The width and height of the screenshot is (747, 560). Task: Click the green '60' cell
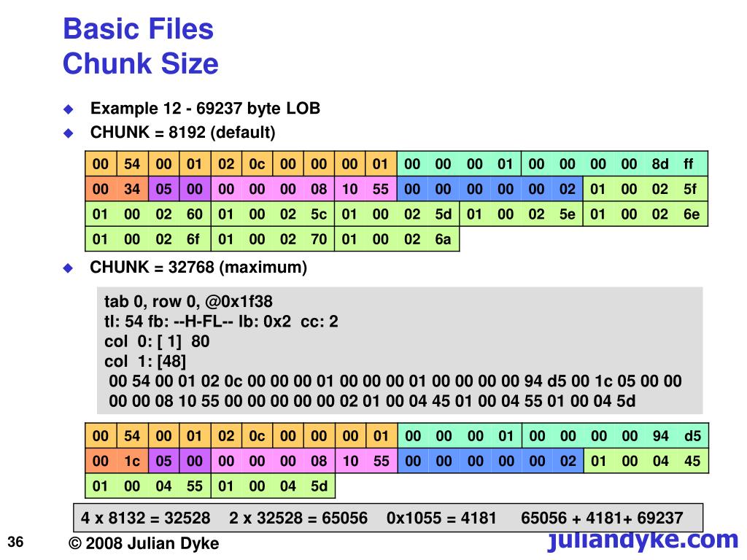(194, 214)
